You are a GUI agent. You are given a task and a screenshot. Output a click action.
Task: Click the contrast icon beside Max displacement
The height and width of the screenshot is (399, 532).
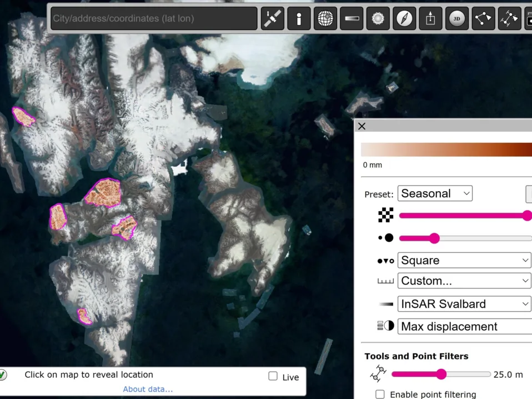tap(386, 326)
